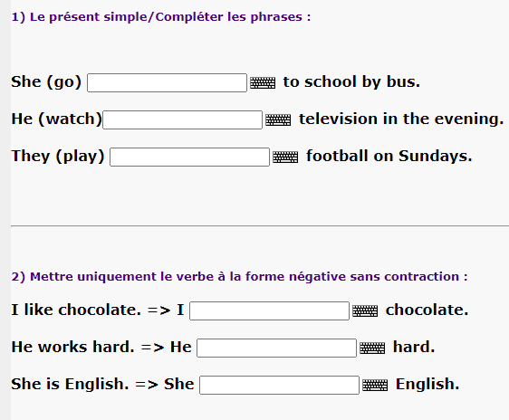
Task: Click keyboard icon before 'chocolate.'
Action: pos(365,310)
